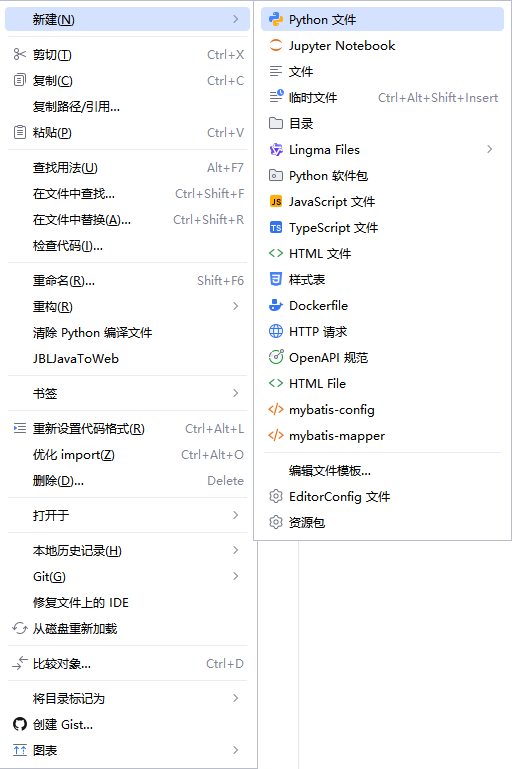Click the Jupyter Notebook icon
The width and height of the screenshot is (512, 769).
pyautogui.click(x=276, y=46)
